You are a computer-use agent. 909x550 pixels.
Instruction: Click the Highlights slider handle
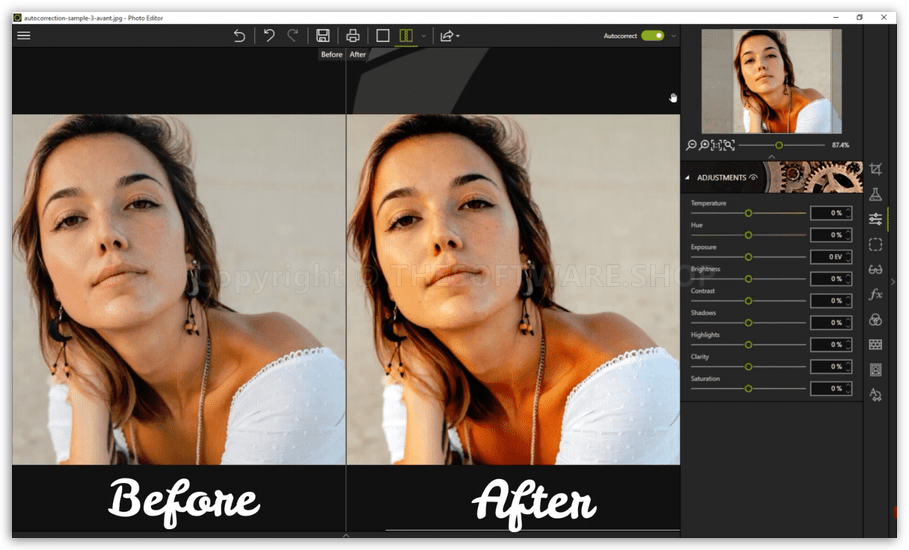(748, 345)
